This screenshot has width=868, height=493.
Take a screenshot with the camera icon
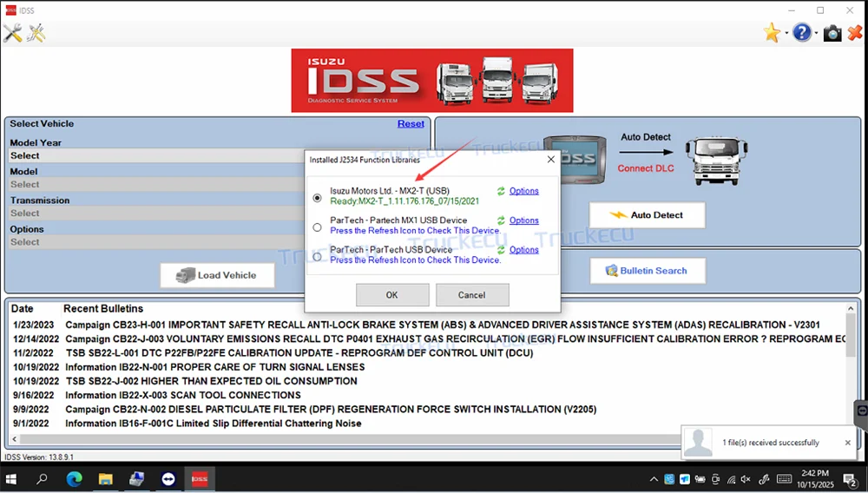832,33
